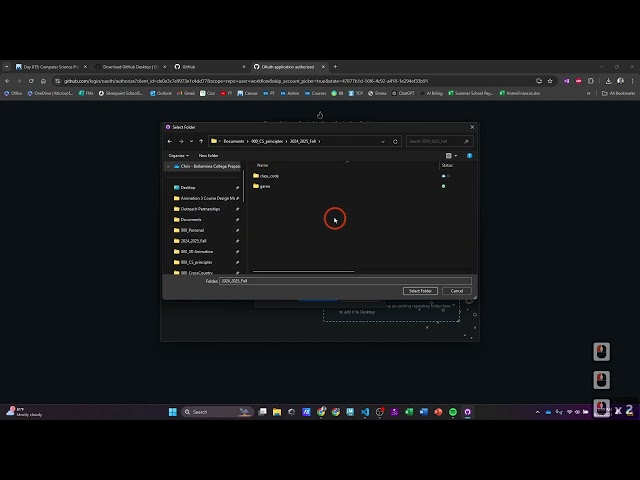This screenshot has height=480, width=640.
Task: Open the browser extensions puzzle icon
Action: 591,81
